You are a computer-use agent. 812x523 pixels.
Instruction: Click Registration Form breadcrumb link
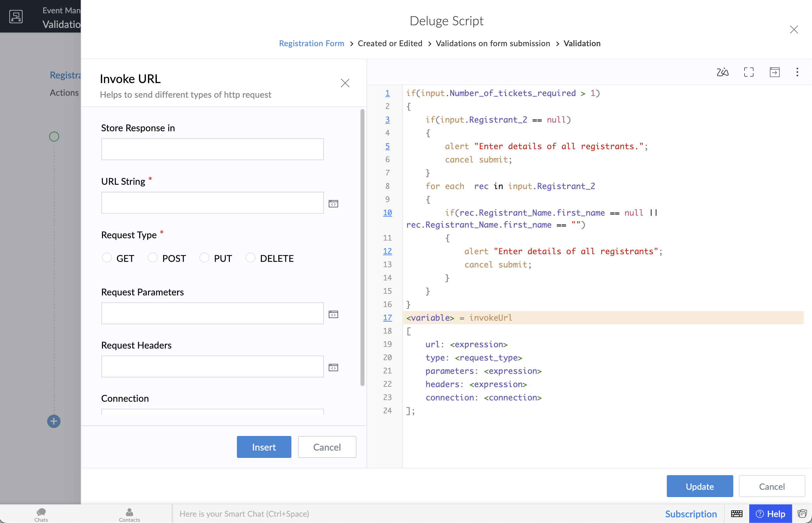[x=311, y=44]
